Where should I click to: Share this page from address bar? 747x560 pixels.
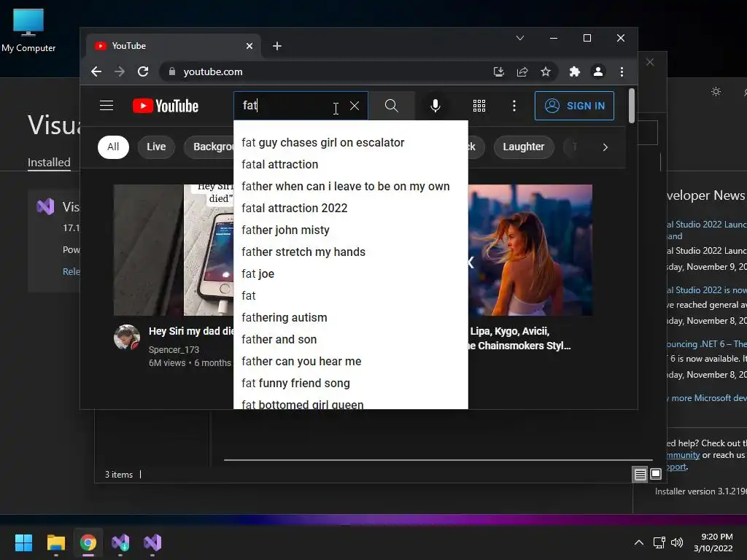[x=522, y=71]
